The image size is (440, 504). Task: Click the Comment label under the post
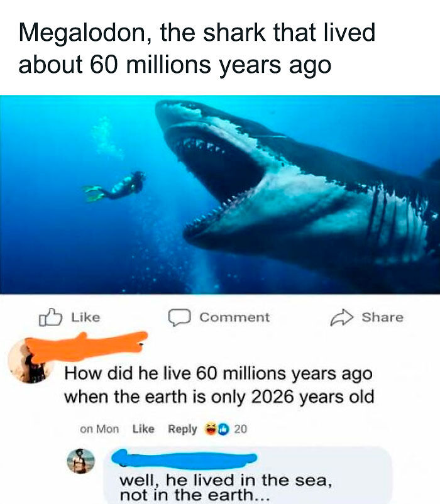tap(234, 317)
